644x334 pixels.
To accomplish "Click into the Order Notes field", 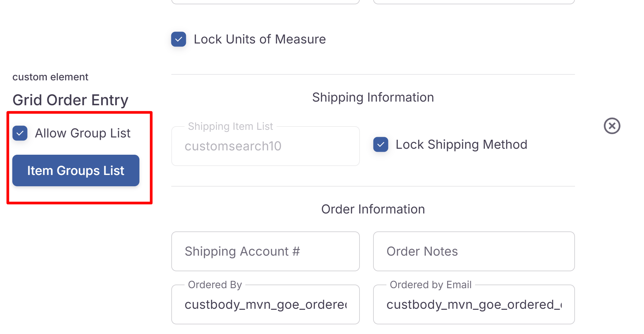I will coord(474,251).
